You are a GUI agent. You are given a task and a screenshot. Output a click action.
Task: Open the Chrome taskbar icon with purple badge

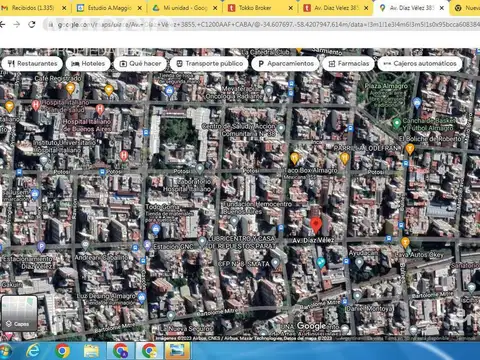click(120, 351)
